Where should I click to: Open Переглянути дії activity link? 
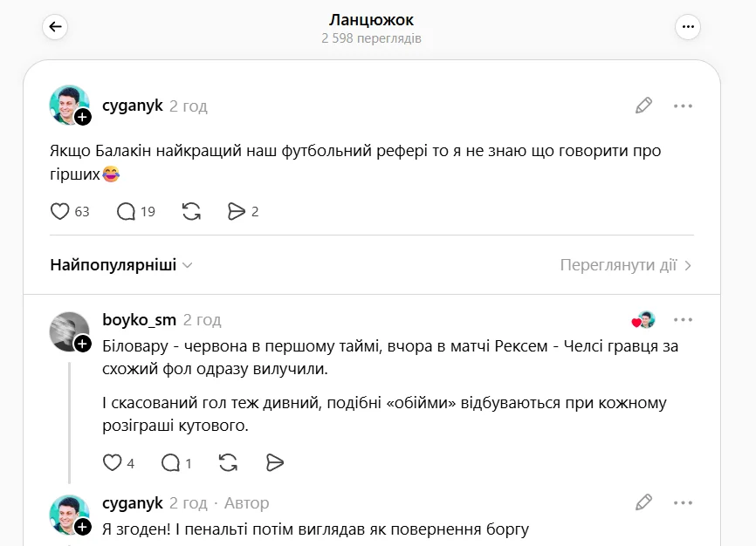click(x=625, y=265)
